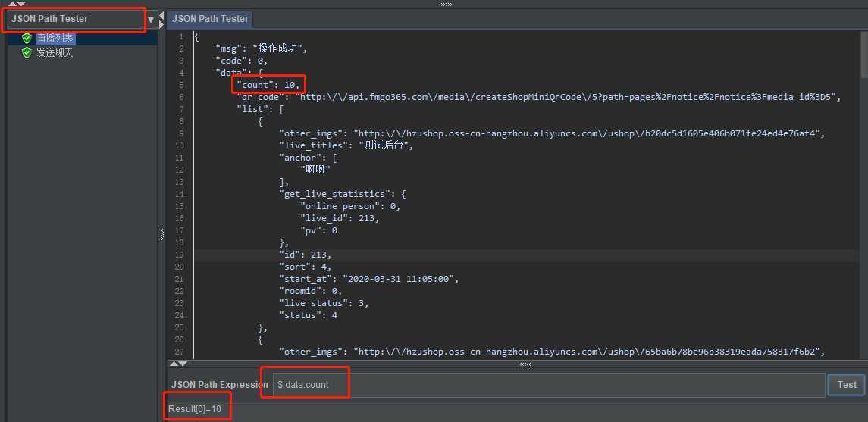Click line number 1 in the gutter

(x=181, y=36)
